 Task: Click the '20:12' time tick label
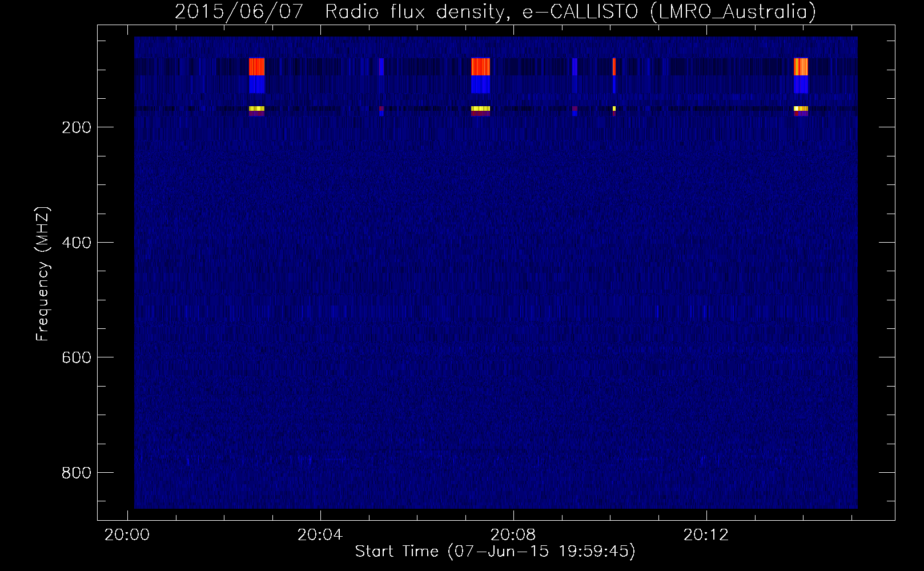(x=706, y=535)
